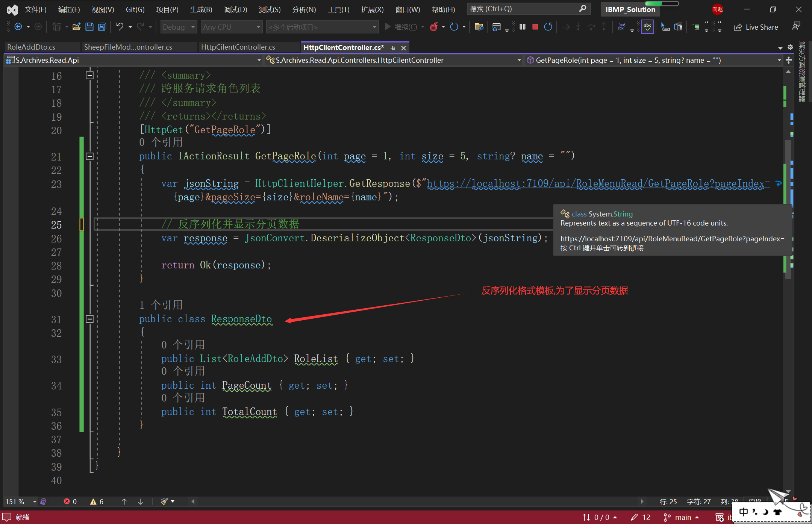Click the window tab list dropdown arrow
Image resolution: width=812 pixels, height=524 pixels.
780,48
